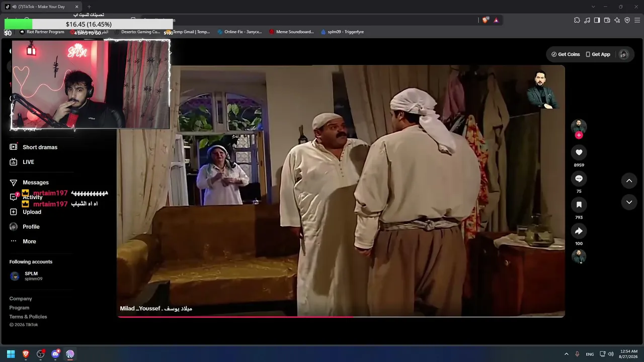Click Get App button

(598, 54)
